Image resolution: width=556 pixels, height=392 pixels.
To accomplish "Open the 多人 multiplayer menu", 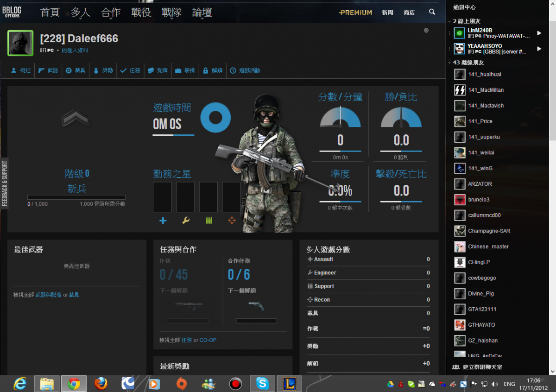I will 80,13.
